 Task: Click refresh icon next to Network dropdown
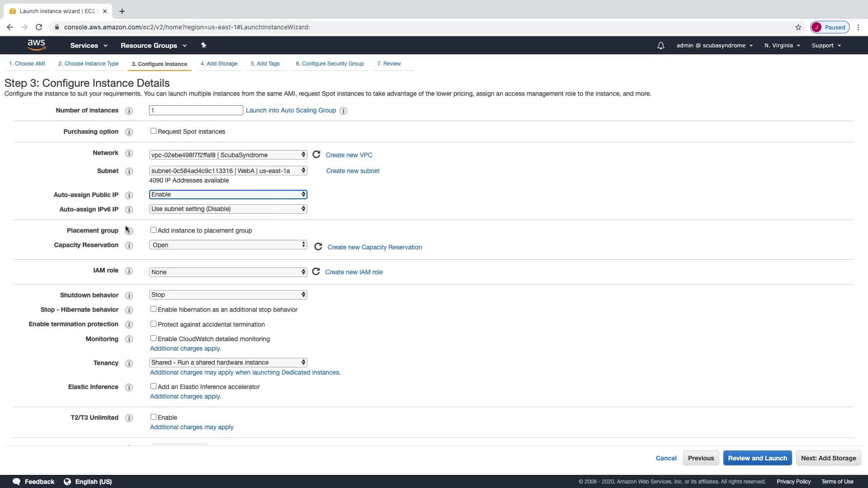pos(316,155)
